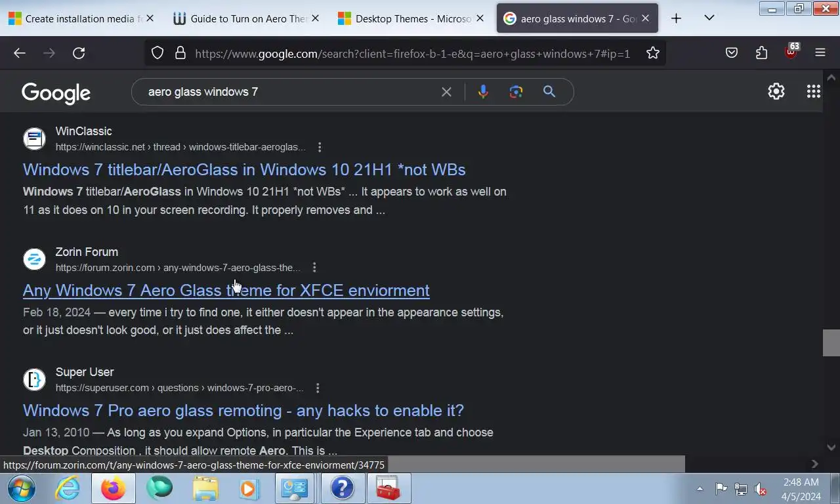Submit search with the magnifier icon

click(x=549, y=92)
